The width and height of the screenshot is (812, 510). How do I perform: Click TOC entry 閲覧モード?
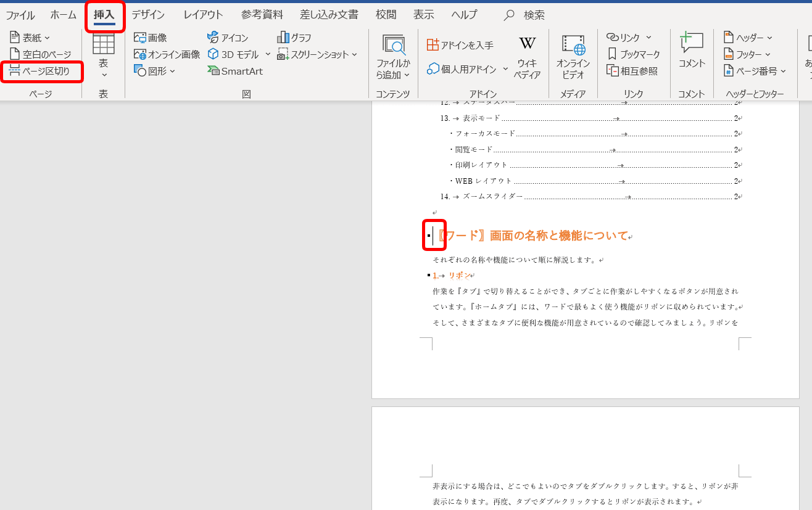[474, 149]
